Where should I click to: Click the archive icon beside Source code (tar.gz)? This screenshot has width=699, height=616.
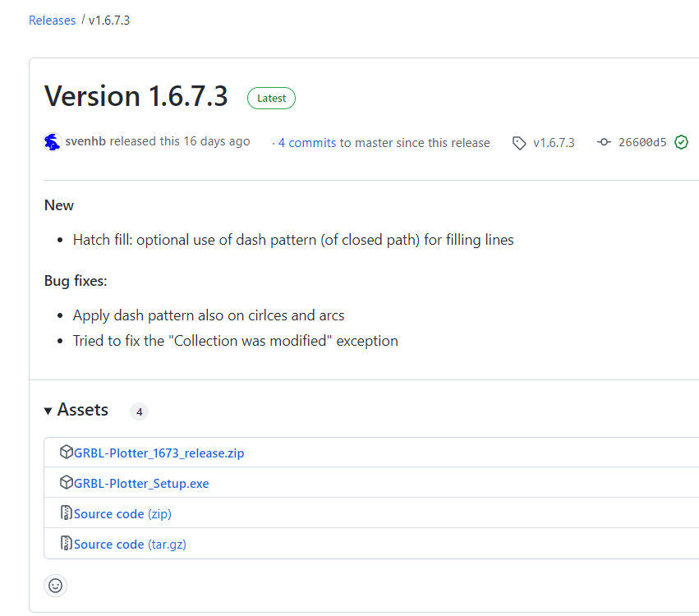(67, 544)
